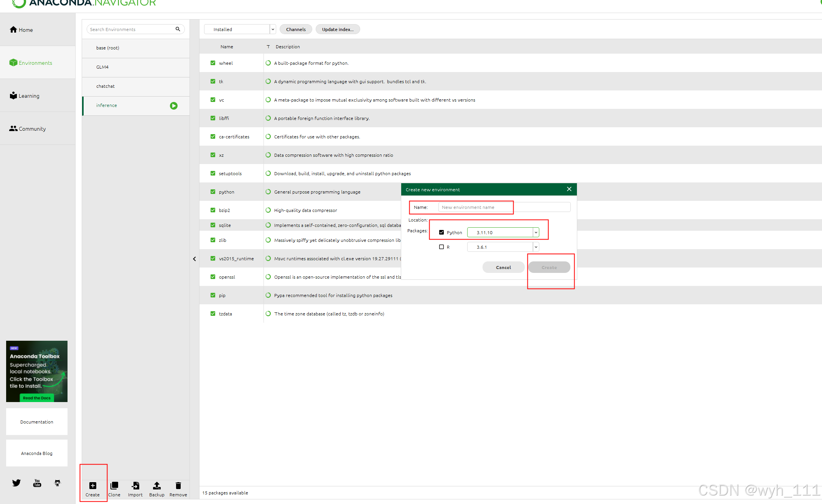Image resolution: width=822 pixels, height=504 pixels.
Task: Click the Backup environment icon
Action: [156, 486]
